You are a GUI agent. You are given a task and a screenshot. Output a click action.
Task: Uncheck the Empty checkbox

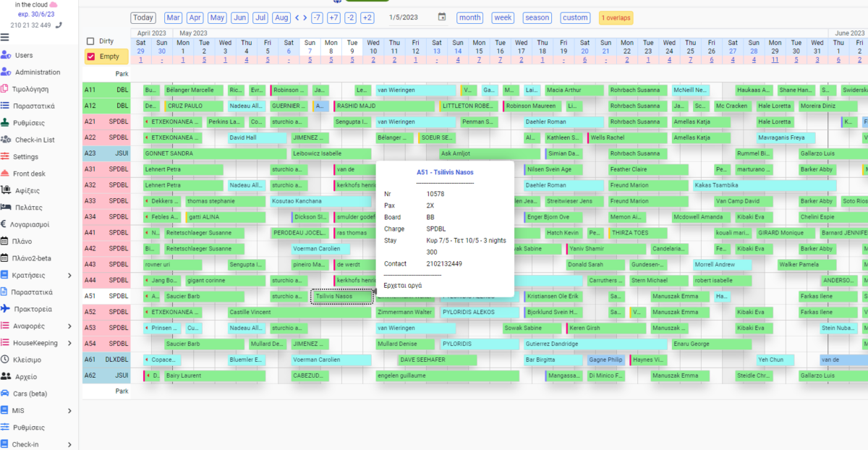click(90, 56)
